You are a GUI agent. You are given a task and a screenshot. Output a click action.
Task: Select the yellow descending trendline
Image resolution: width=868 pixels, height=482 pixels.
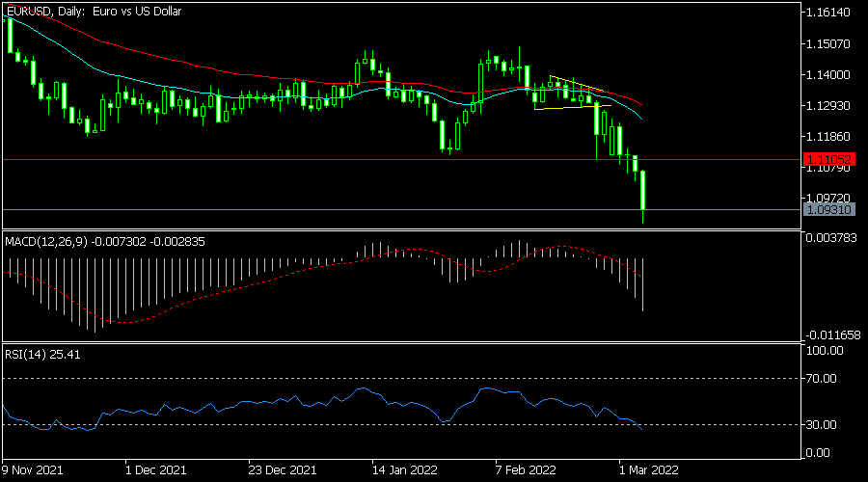(x=577, y=83)
